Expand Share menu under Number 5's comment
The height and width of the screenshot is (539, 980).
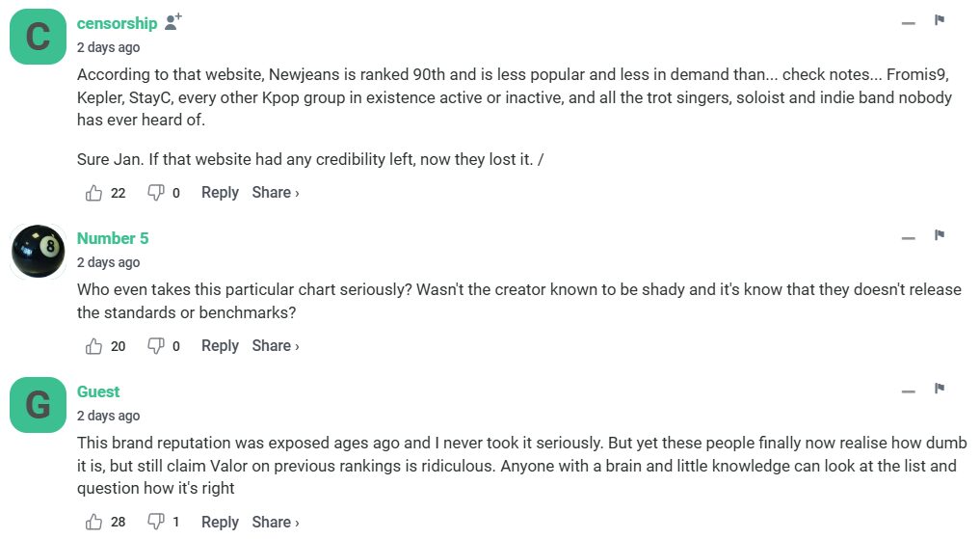click(275, 346)
